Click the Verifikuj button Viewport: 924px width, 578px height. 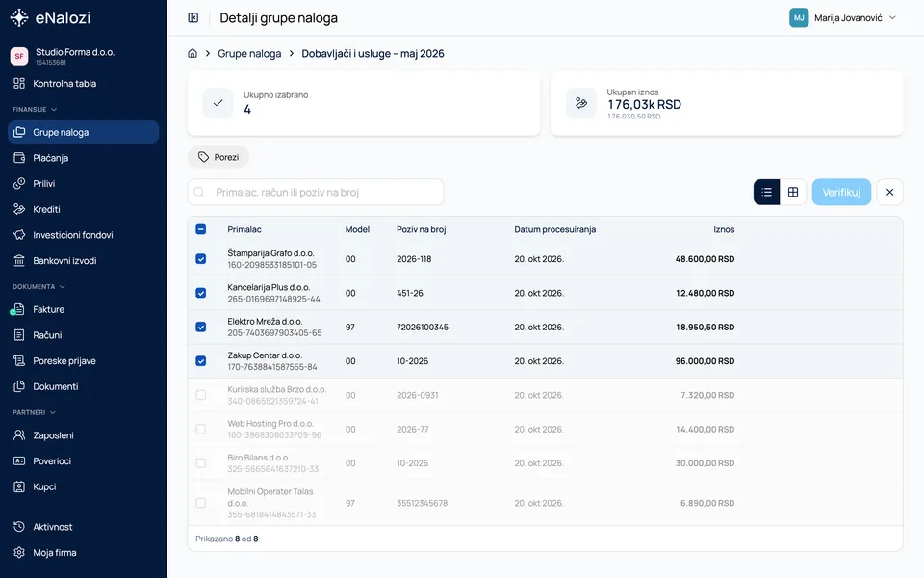click(841, 193)
